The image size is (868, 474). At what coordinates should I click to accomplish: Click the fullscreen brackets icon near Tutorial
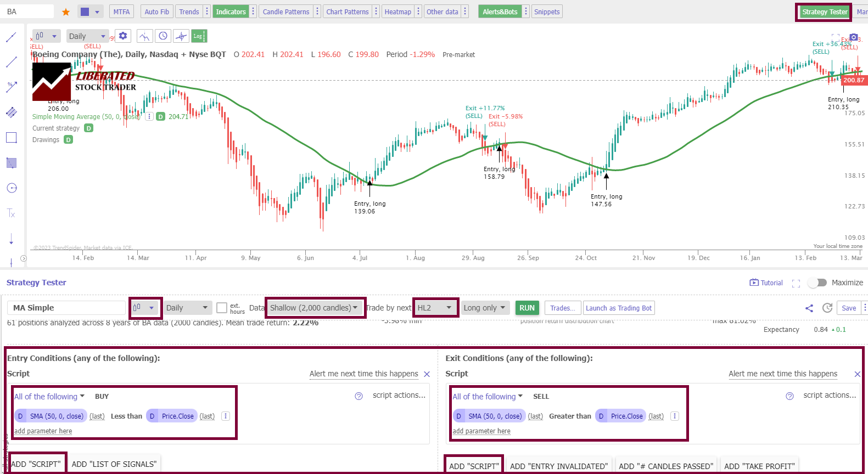(x=796, y=283)
